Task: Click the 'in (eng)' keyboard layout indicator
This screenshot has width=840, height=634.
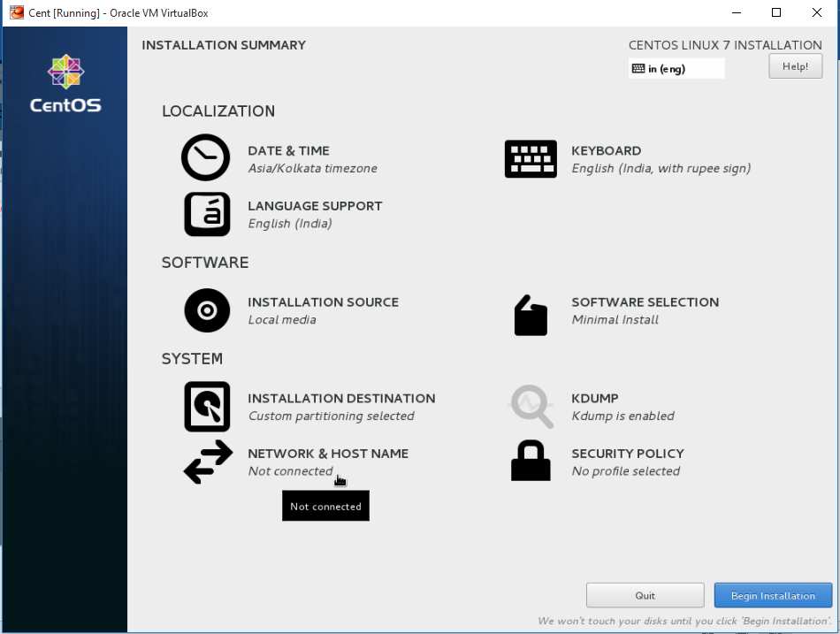Action: [676, 69]
